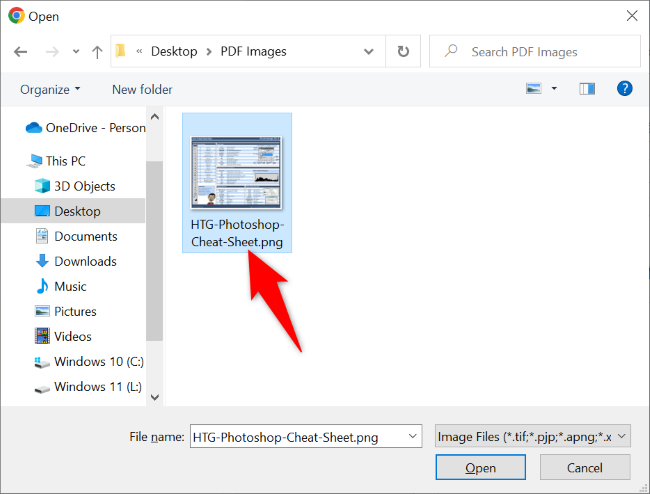Click the Pictures landscape icon
Image resolution: width=650 pixels, height=494 pixels.
pos(42,311)
